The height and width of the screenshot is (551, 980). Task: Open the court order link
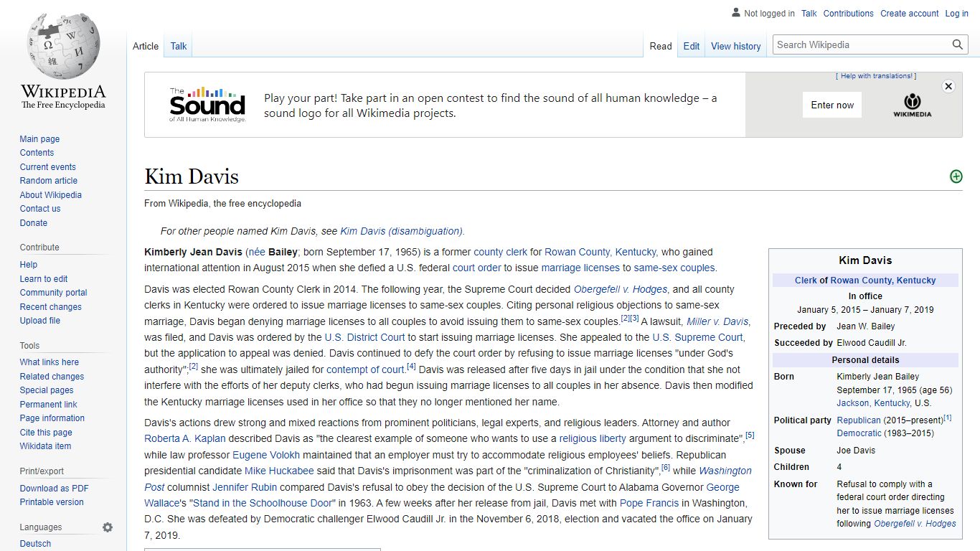pos(477,268)
